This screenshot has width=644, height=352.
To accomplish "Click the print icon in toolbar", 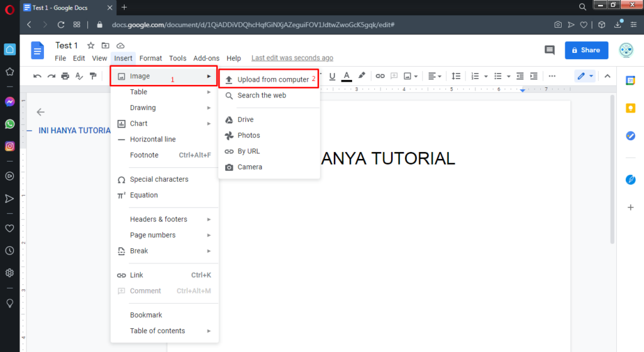I will pos(65,76).
